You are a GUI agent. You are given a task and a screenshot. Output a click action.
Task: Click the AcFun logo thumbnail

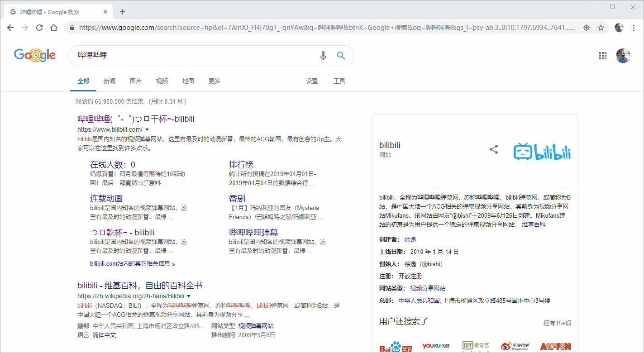coord(555,347)
